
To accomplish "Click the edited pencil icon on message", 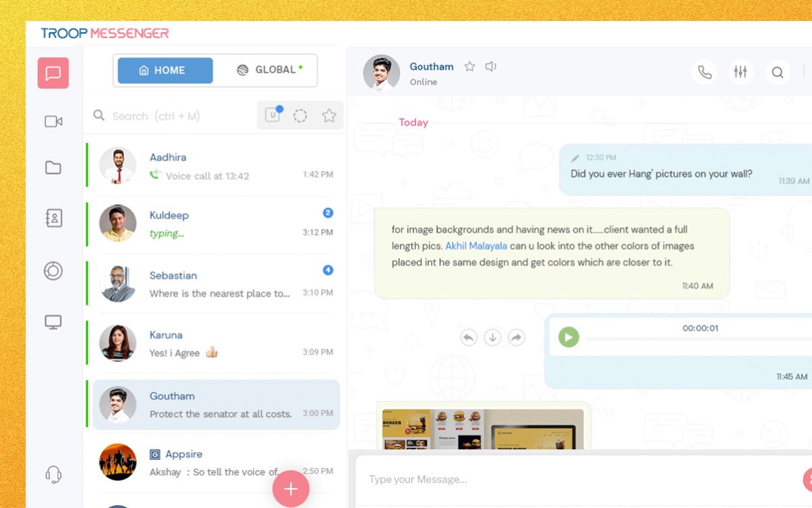I will click(x=575, y=158).
